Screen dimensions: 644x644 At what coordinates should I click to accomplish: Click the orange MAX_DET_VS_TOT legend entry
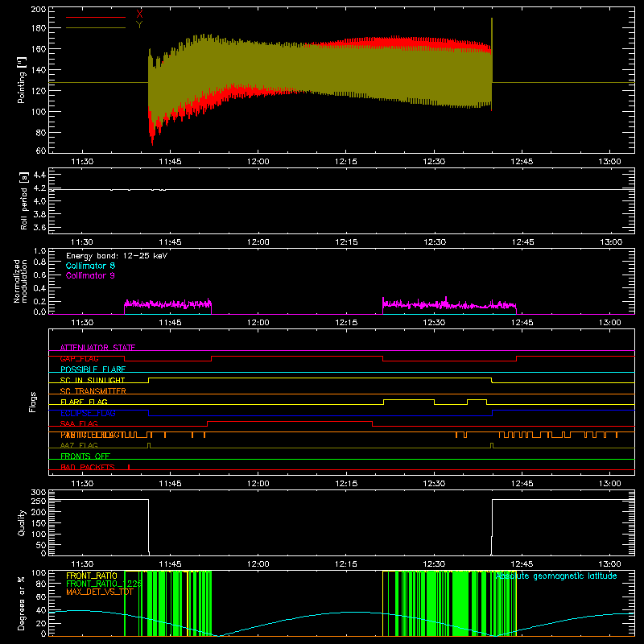(x=100, y=592)
